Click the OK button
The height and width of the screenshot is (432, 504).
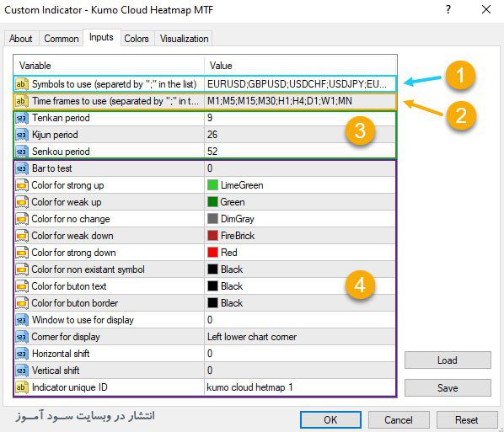330,420
